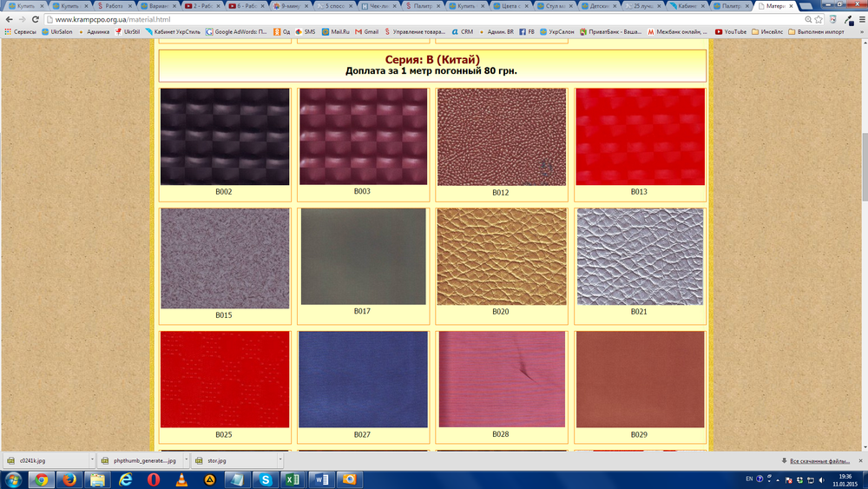Screen dimensions: 868x489
Task: Launch VLC media player from taskbar
Action: click(181, 479)
